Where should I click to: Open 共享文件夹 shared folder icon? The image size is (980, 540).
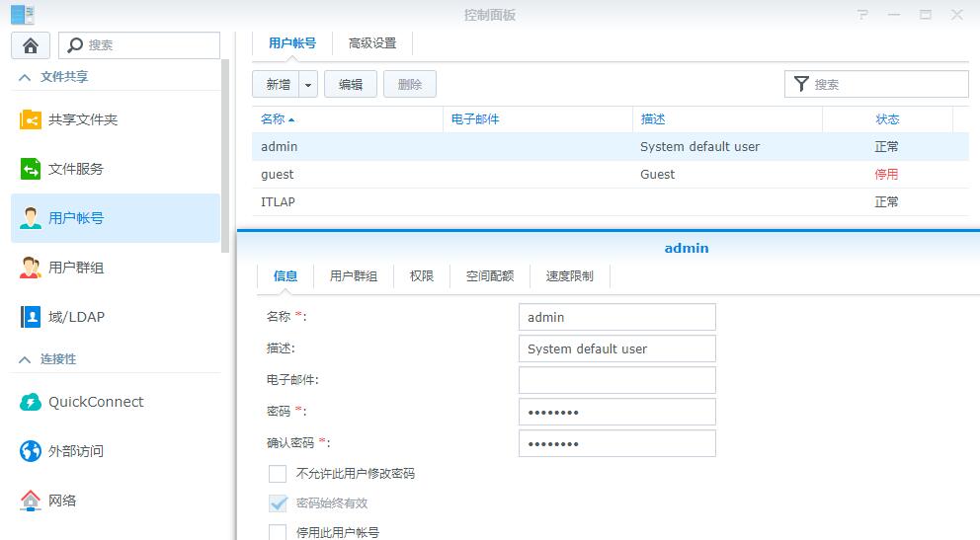(31, 119)
